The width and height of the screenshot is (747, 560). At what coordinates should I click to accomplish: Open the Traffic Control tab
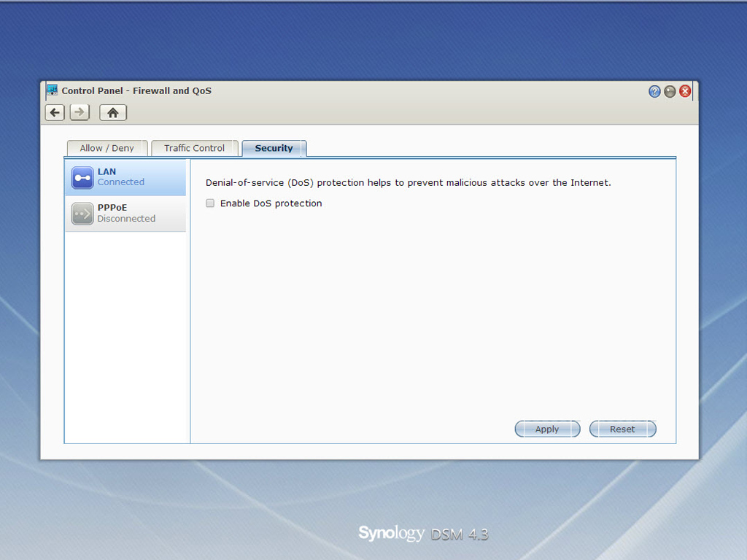[x=194, y=148]
